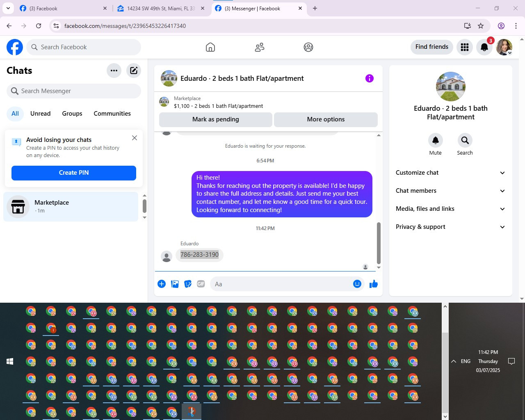Choose a GIF icon in composer
525x420 pixels.
click(201, 284)
